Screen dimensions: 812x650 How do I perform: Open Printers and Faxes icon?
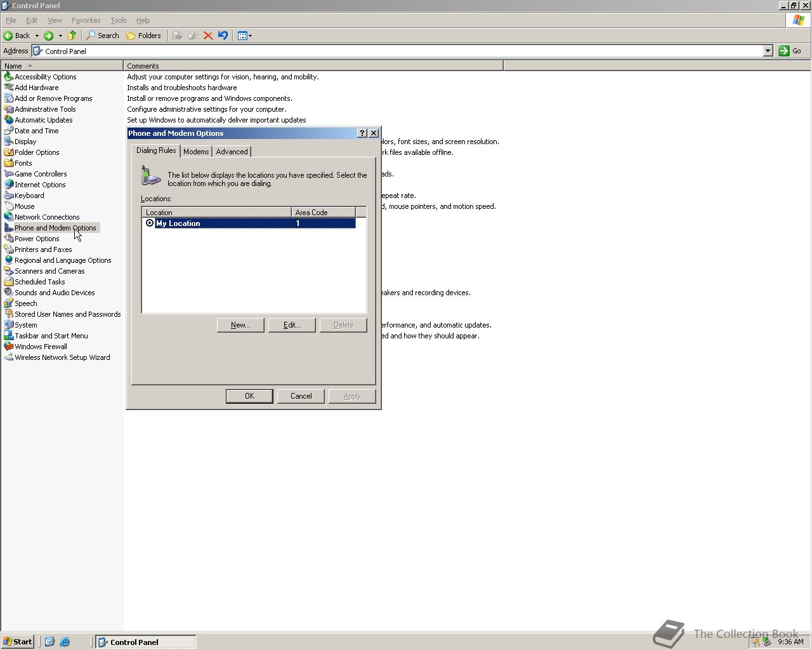pyautogui.click(x=8, y=249)
